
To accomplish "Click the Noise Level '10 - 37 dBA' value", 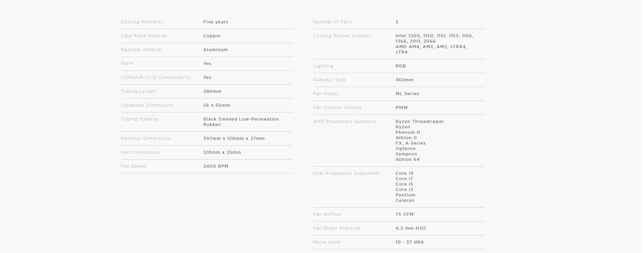I will click(x=409, y=242).
